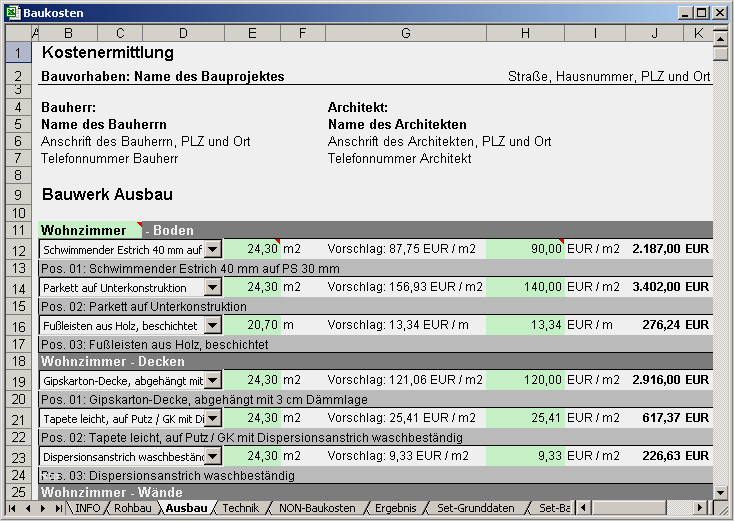Click the 25,41 price cell for Tapete

pos(525,418)
